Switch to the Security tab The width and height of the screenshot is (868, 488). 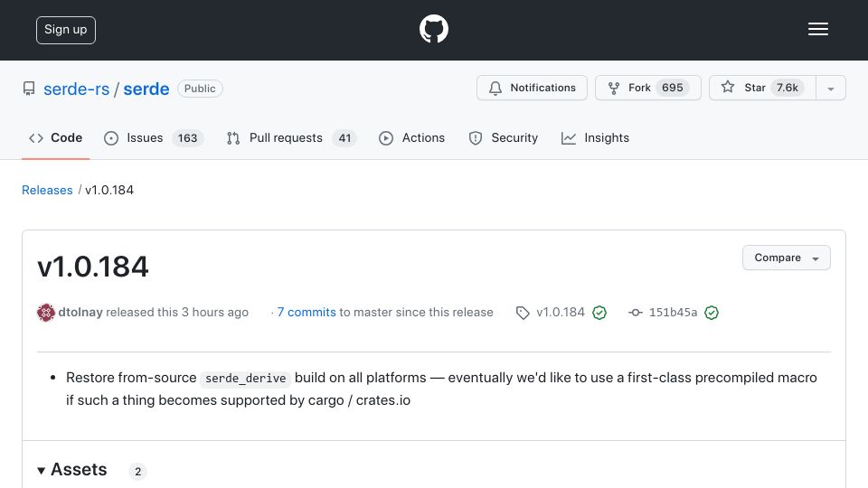(x=503, y=137)
